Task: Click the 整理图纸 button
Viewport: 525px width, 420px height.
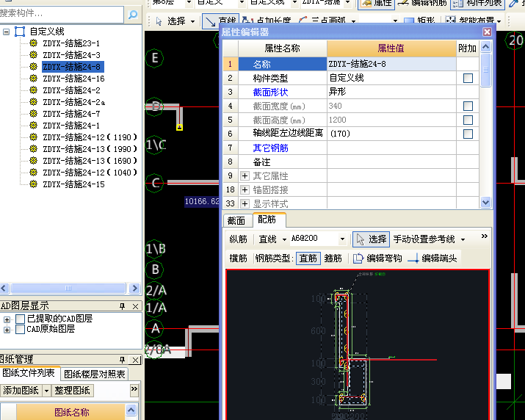Action: point(72,391)
